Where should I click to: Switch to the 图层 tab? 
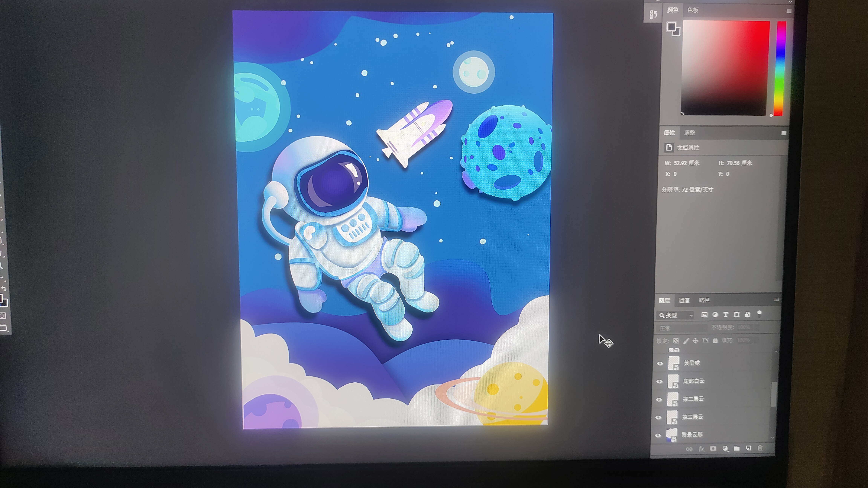tap(664, 300)
